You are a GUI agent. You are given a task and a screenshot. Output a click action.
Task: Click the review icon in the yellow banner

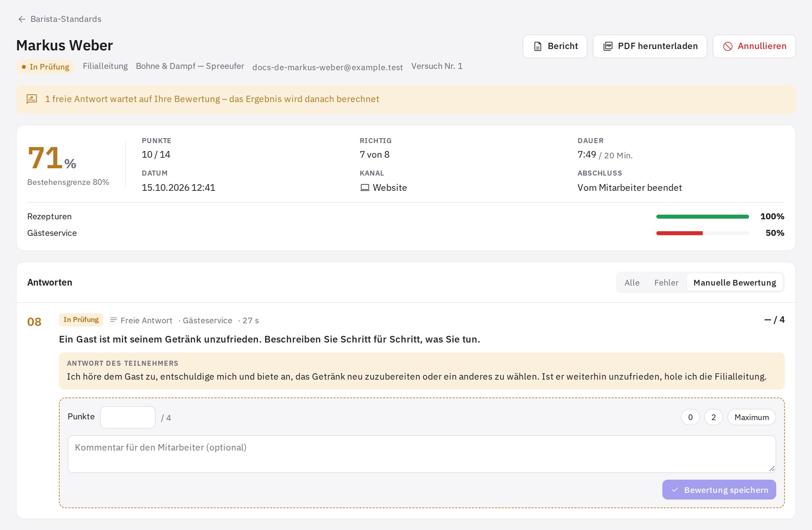32,99
